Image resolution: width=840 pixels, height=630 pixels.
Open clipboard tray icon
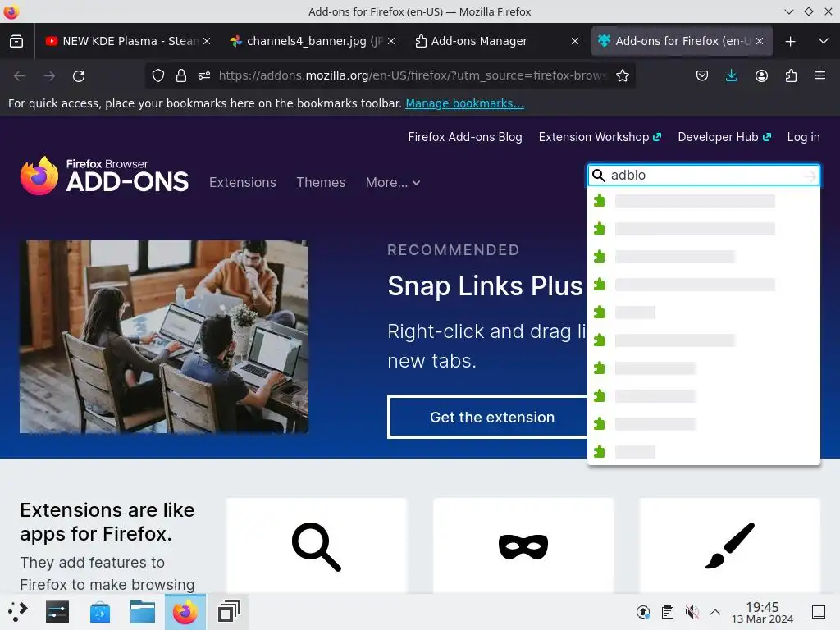(x=668, y=612)
